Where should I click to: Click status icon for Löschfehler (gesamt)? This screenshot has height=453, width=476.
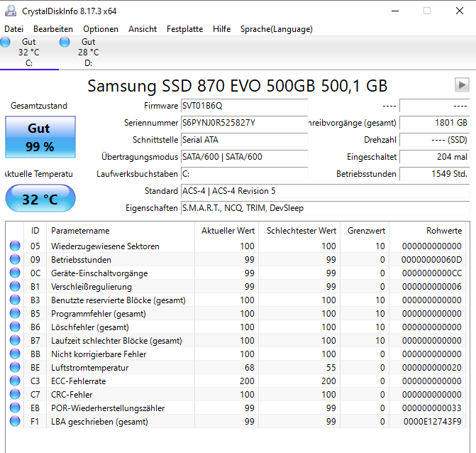15,327
